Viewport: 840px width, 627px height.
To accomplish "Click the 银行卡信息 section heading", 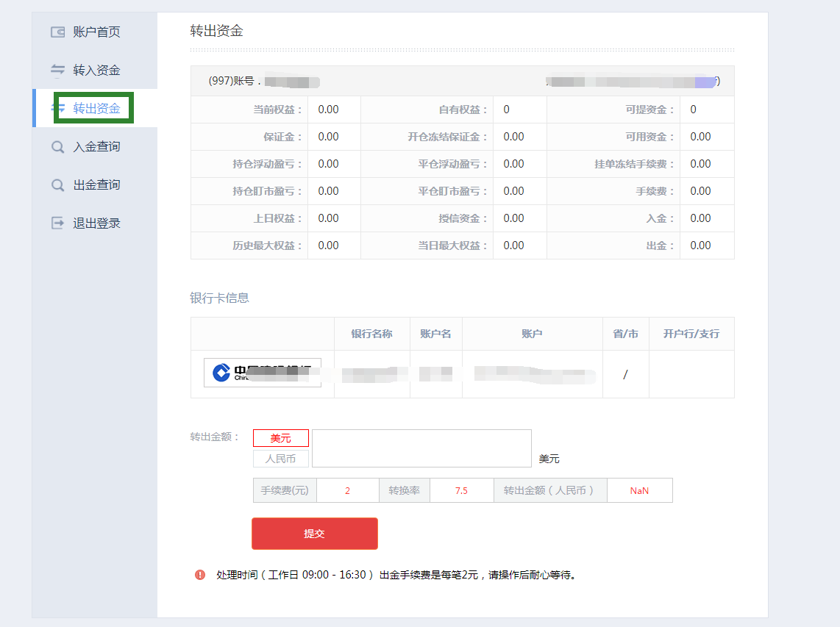I will (220, 298).
